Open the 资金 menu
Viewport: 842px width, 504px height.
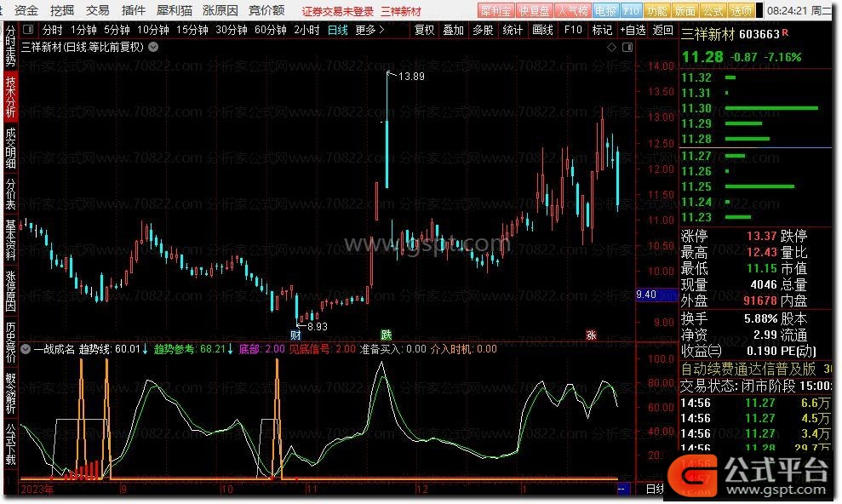click(26, 10)
